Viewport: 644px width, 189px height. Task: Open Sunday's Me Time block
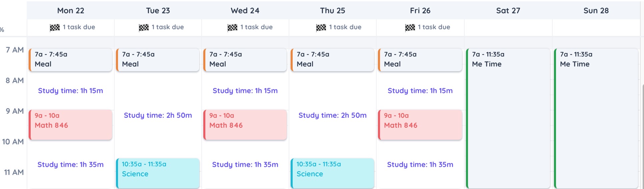(x=596, y=118)
